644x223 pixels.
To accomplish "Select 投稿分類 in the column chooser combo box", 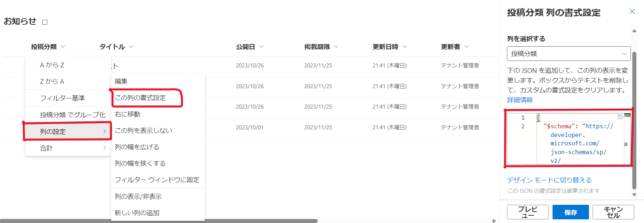I will 568,54.
